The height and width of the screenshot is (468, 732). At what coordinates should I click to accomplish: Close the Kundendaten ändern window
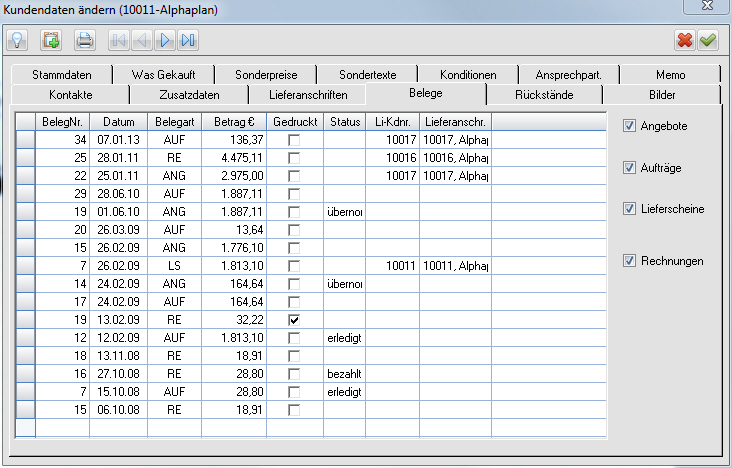pyautogui.click(x=707, y=6)
